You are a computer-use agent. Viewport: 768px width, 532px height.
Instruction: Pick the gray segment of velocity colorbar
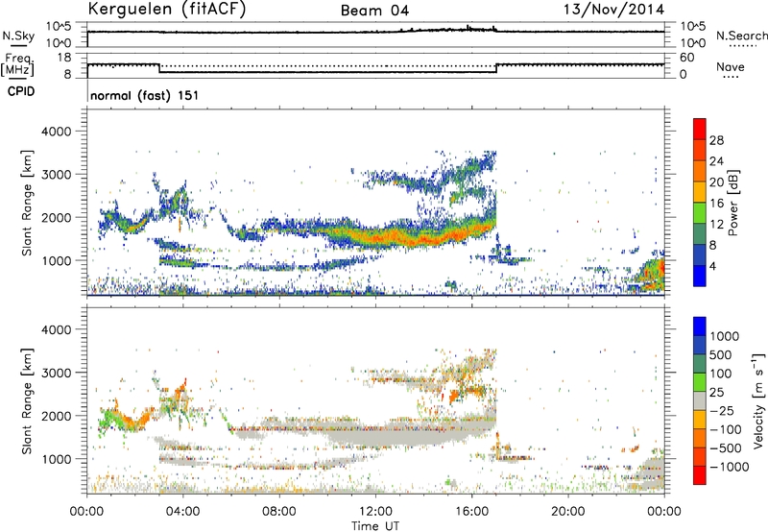(700, 400)
